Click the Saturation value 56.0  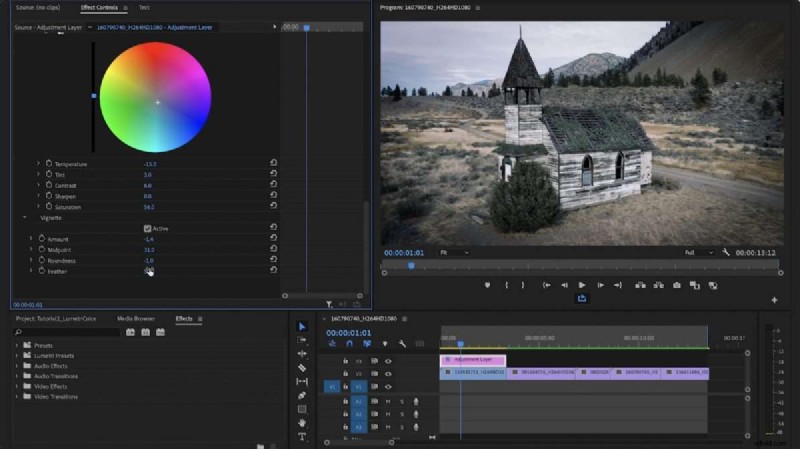[x=149, y=207]
